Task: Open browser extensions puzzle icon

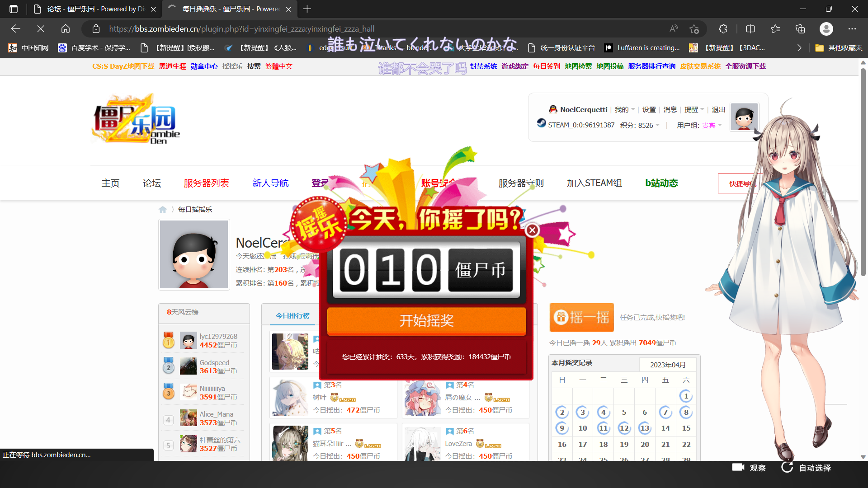Action: click(x=723, y=29)
